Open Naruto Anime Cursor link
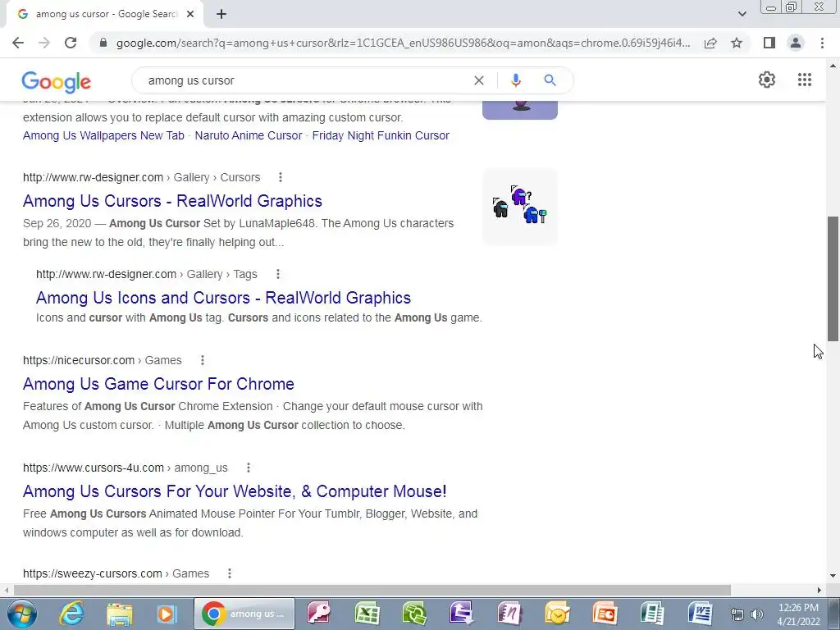This screenshot has width=840, height=630. (248, 135)
